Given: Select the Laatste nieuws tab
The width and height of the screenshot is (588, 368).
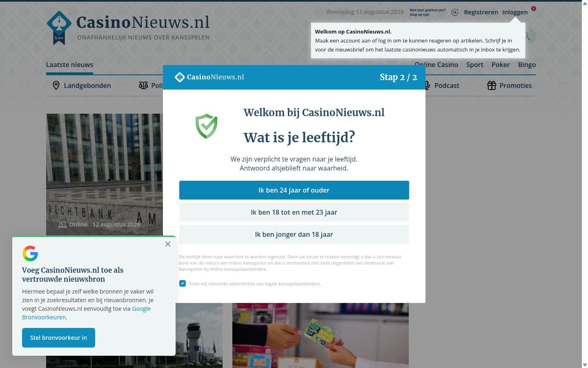Looking at the screenshot, I should click(69, 65).
